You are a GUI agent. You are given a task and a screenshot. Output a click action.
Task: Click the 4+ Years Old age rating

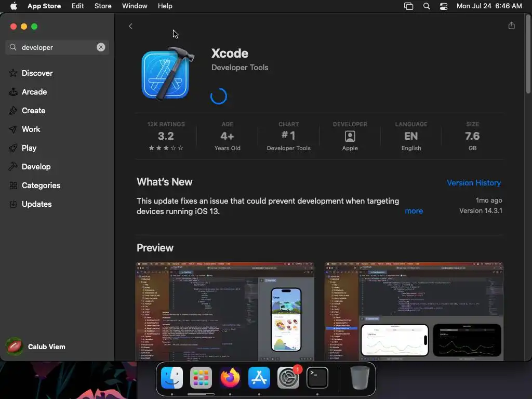[x=228, y=136]
